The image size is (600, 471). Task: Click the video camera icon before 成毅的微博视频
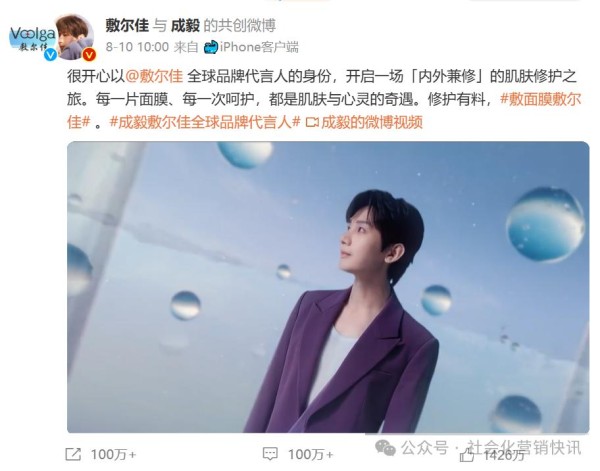pyautogui.click(x=312, y=122)
